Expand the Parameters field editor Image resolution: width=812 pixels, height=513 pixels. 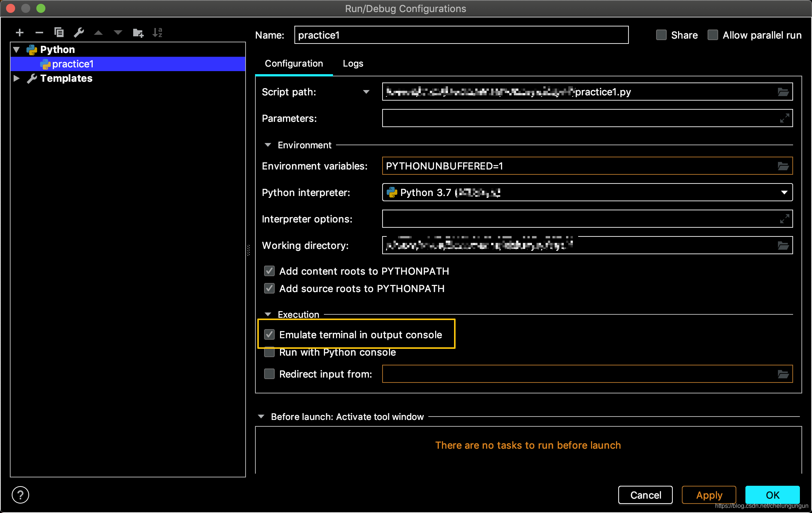point(784,118)
